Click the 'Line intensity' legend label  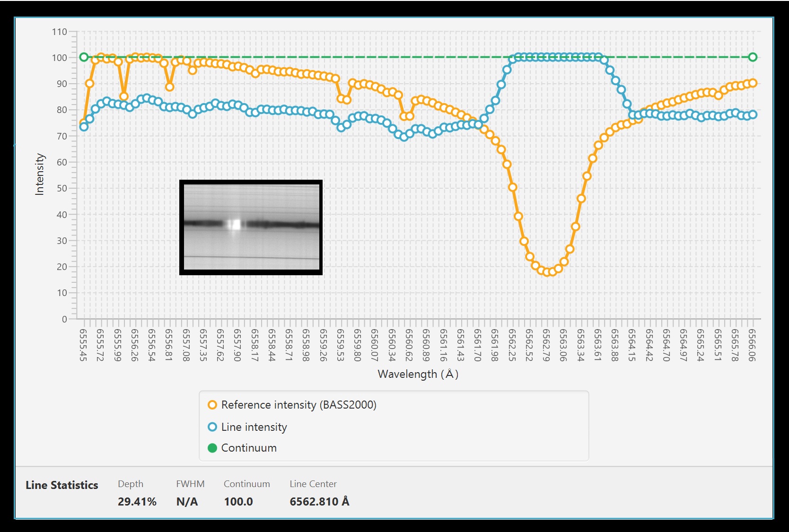click(254, 427)
